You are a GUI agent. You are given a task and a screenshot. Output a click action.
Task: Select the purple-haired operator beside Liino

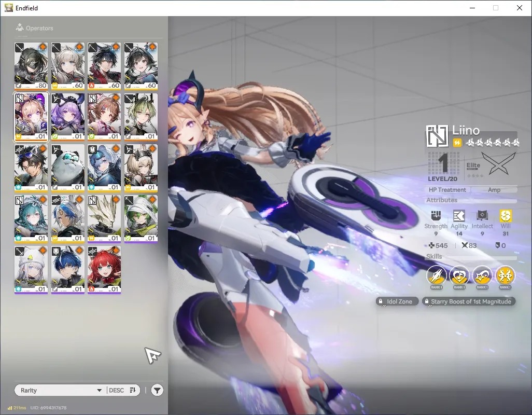point(68,117)
